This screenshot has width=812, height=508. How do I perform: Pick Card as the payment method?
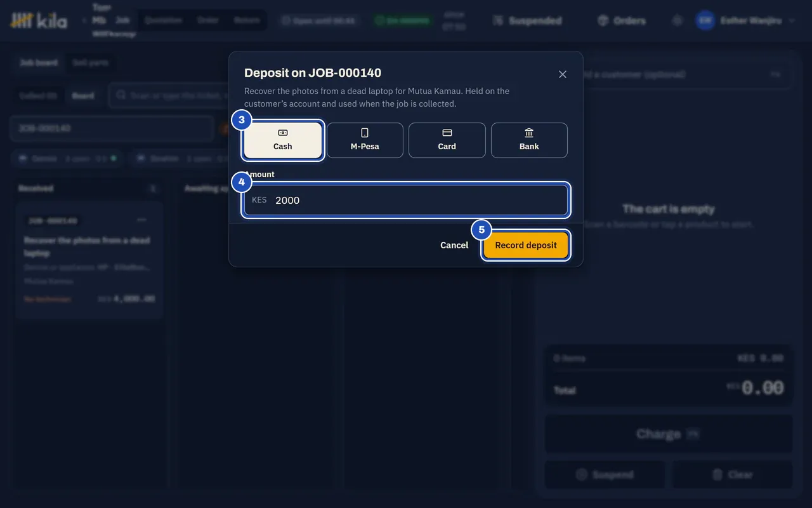click(x=447, y=140)
